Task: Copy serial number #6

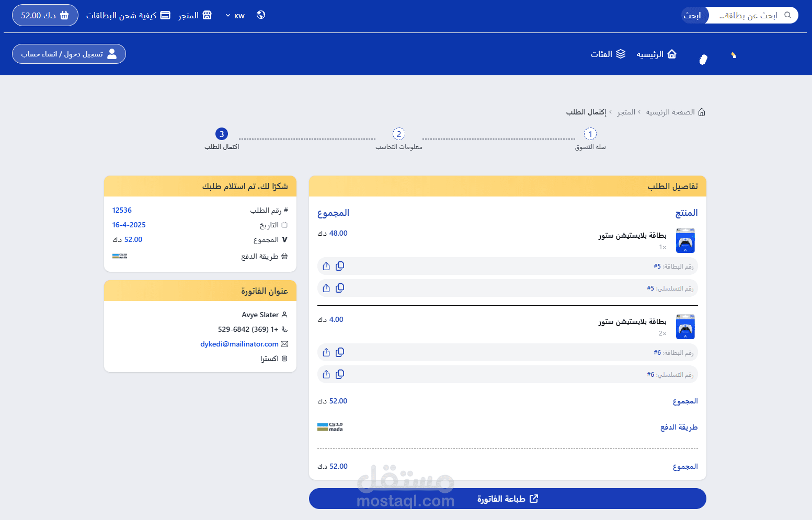Action: tap(340, 374)
